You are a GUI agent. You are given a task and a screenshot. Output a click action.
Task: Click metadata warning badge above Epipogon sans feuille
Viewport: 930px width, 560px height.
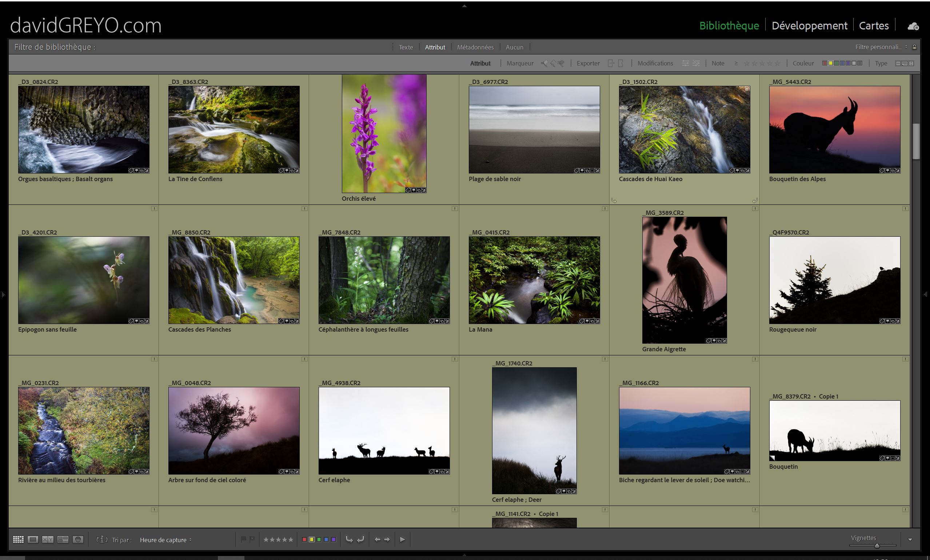coord(154,208)
